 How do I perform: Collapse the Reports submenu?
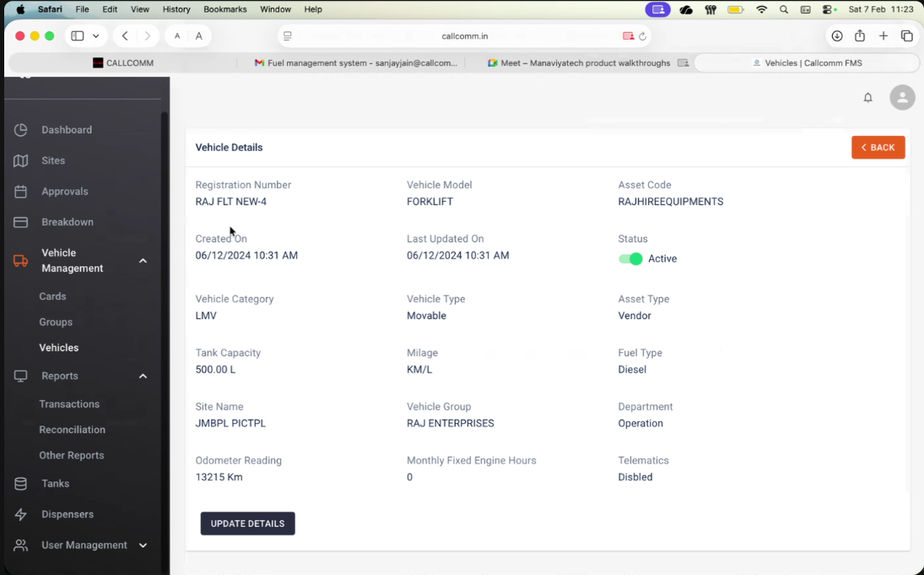(143, 376)
